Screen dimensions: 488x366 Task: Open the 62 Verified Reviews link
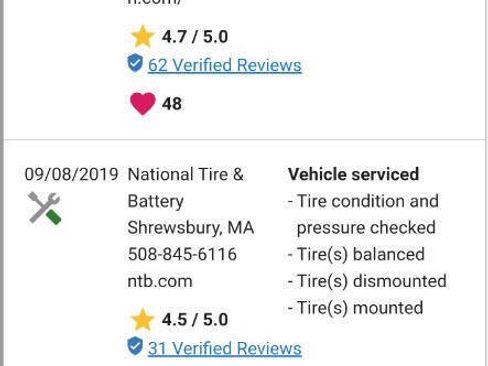(225, 65)
